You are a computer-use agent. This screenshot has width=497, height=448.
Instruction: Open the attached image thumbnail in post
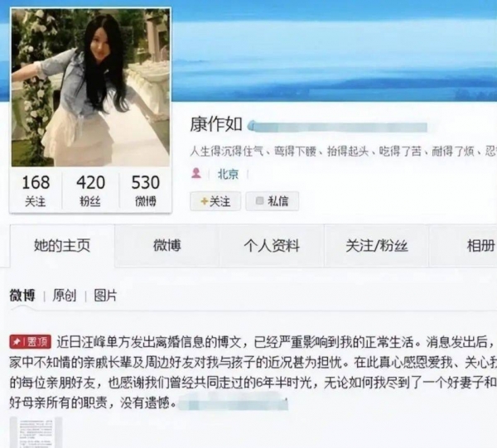36,432
